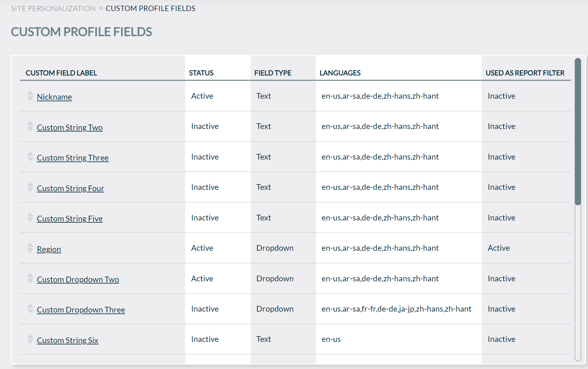The width and height of the screenshot is (588, 369).
Task: Click the LANGUAGES column header
Action: [340, 73]
